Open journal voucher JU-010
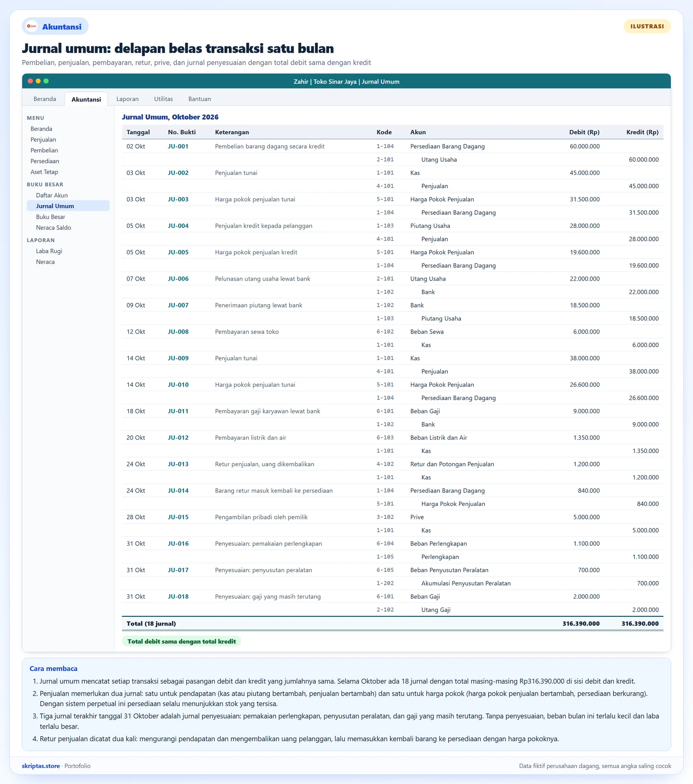 click(178, 385)
